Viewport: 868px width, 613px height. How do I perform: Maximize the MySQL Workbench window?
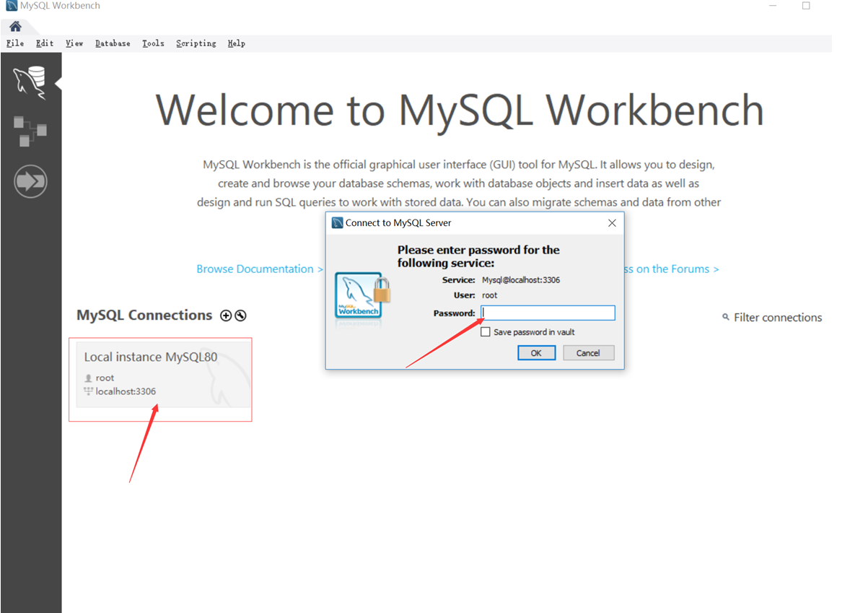pyautogui.click(x=806, y=6)
